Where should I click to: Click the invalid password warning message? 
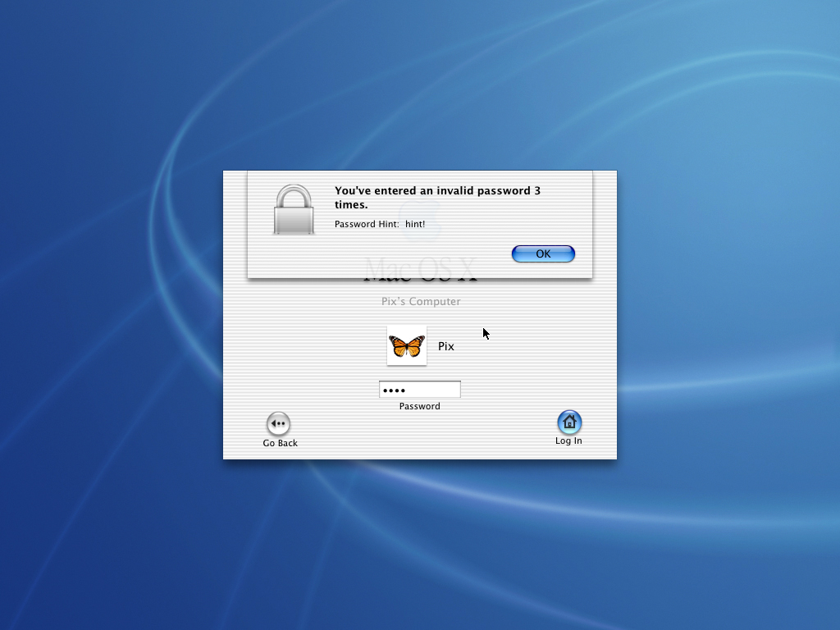pos(437,191)
